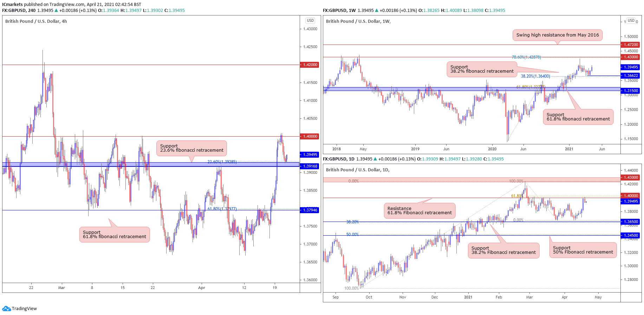
Task: Select the 1.34500 price label on daily chart
Action: coord(631,235)
